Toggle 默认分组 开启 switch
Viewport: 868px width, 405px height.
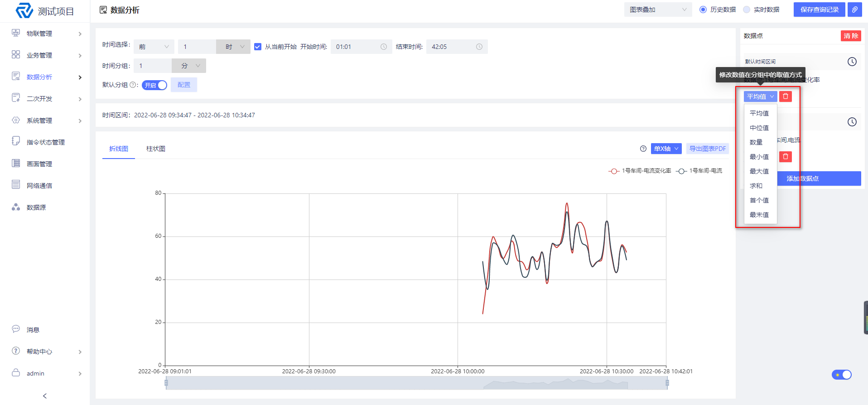click(x=154, y=85)
